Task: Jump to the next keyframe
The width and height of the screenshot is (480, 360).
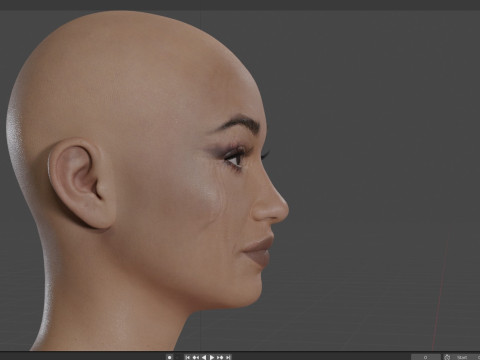Action: pos(220,357)
